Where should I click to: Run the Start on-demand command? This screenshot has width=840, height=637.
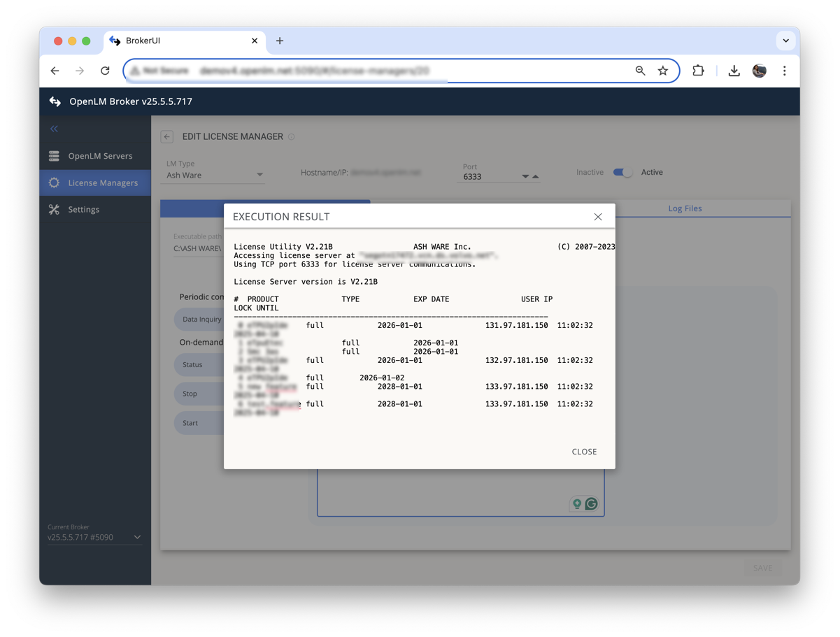click(190, 422)
